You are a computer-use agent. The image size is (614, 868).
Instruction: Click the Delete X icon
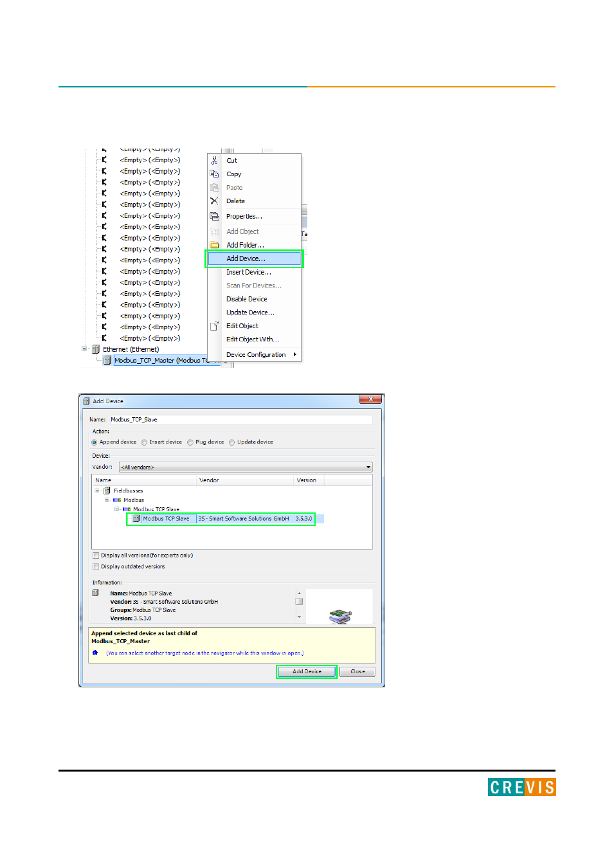click(214, 201)
